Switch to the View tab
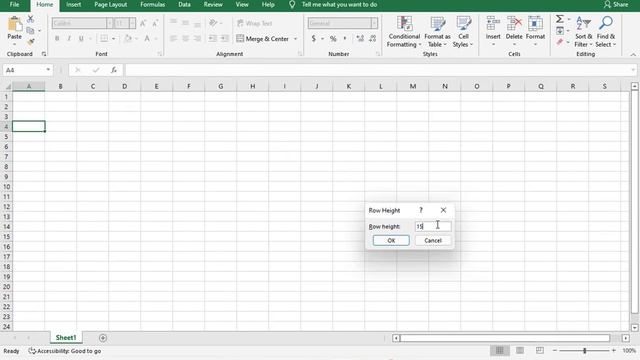 [x=242, y=4]
